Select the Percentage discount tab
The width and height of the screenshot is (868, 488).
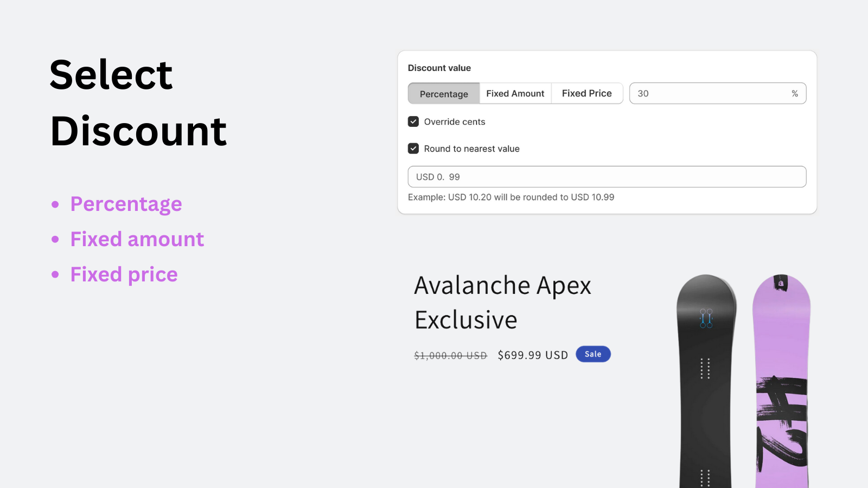point(444,93)
